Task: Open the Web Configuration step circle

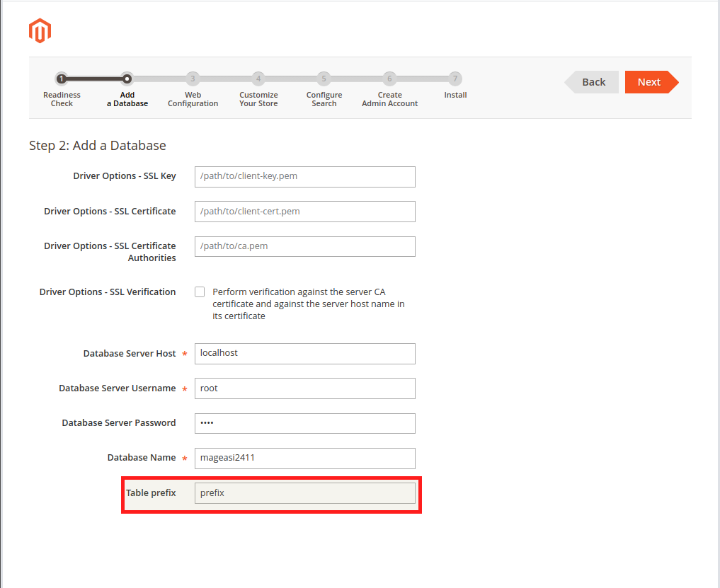Action: point(193,79)
